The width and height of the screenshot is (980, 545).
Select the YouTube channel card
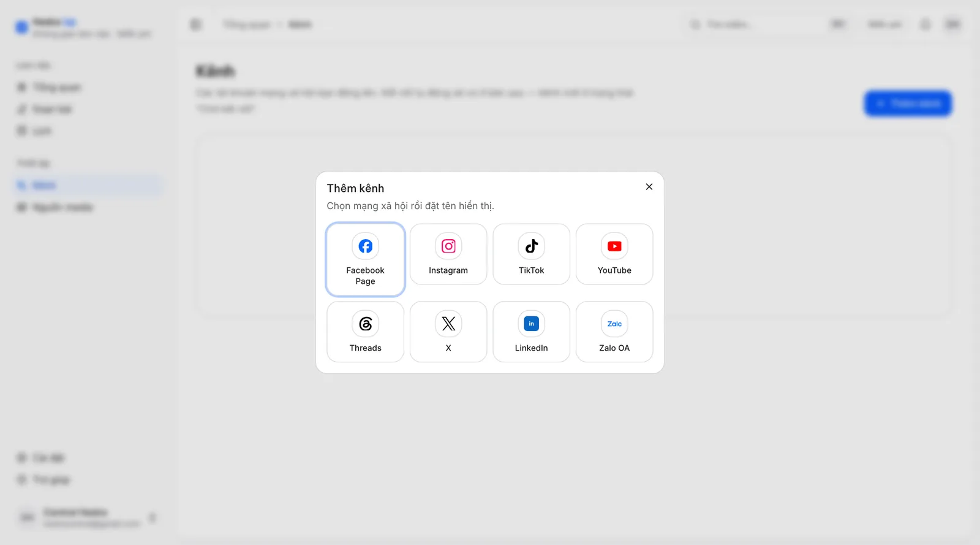click(614, 254)
